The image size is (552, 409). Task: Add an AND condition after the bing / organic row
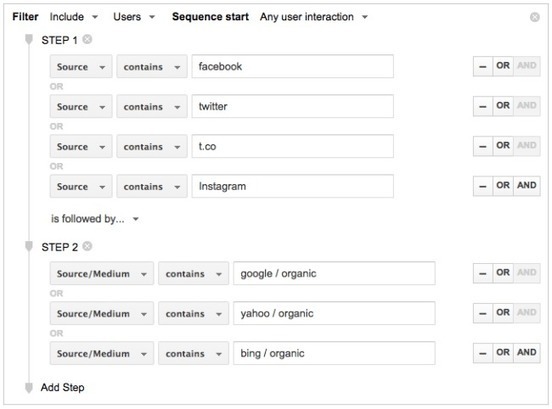pos(527,353)
